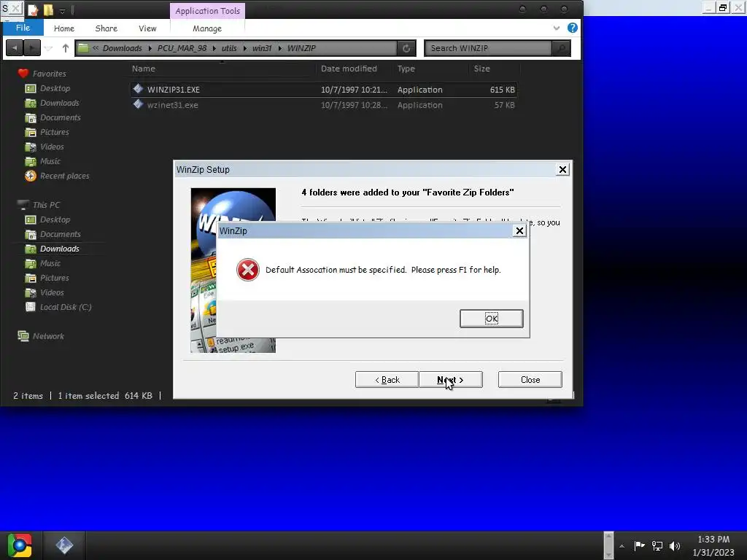Navigate to win31 in the address bar
The image size is (747, 560).
point(262,48)
